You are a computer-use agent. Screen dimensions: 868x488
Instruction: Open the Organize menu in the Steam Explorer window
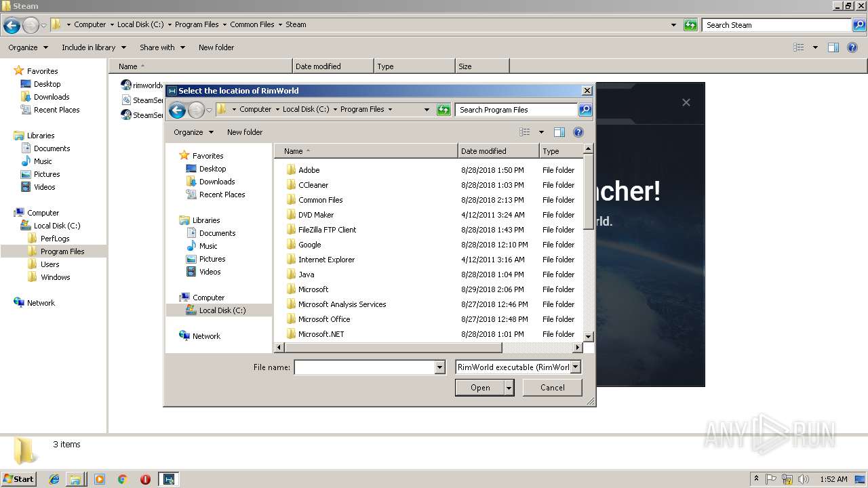[28, 47]
